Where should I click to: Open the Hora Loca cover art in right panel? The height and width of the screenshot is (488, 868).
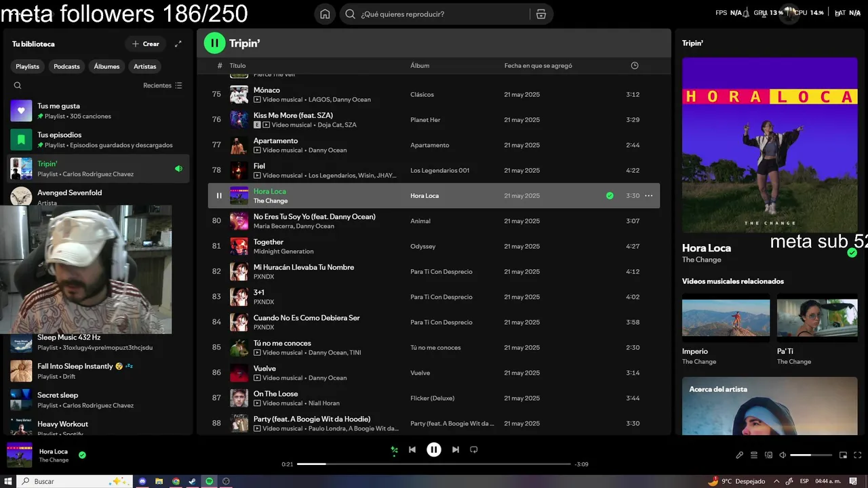(770, 145)
